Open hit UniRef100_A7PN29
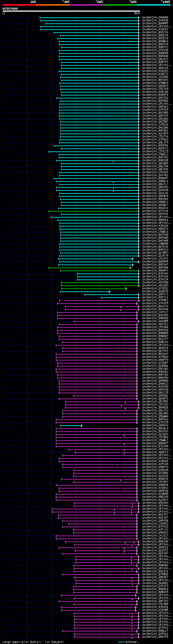This screenshot has height=644, width=173. [155, 357]
